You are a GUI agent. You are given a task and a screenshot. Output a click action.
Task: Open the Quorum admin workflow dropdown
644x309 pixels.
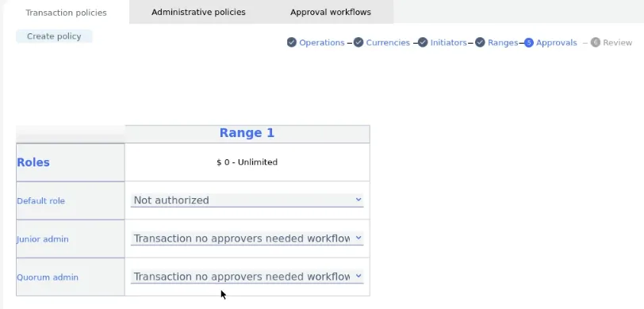[x=247, y=277]
